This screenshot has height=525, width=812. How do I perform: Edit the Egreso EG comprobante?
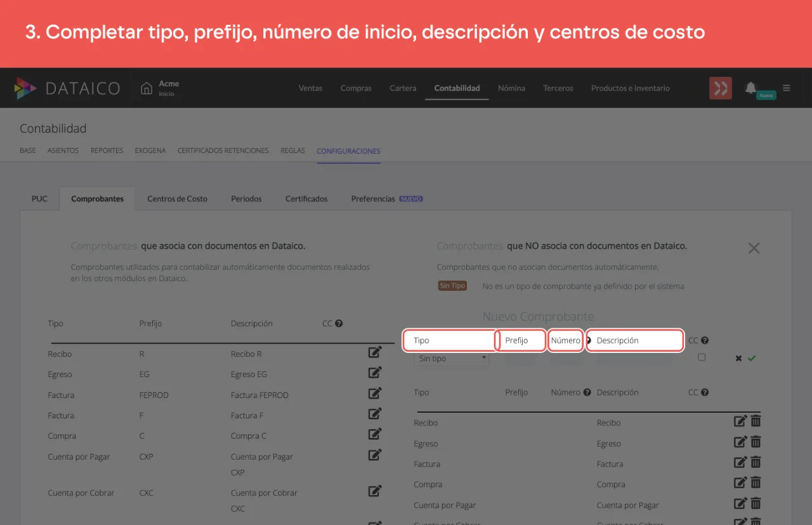point(375,372)
